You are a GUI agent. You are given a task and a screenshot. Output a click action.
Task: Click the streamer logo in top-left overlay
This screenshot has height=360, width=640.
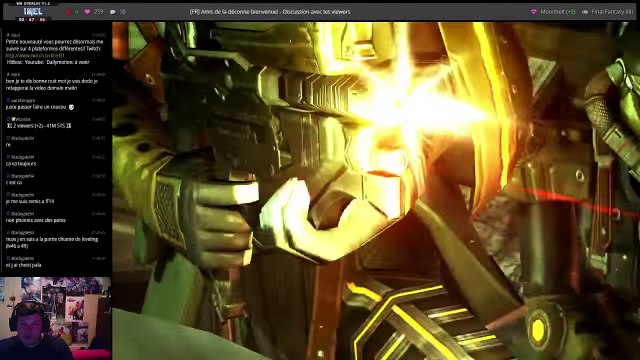33,11
